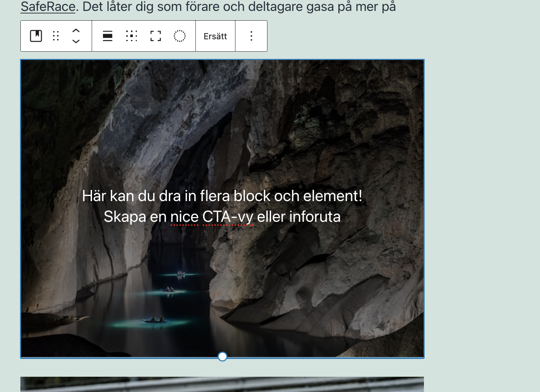Apply a duotone filter to the image
The height and width of the screenshot is (392, 540).
179,36
